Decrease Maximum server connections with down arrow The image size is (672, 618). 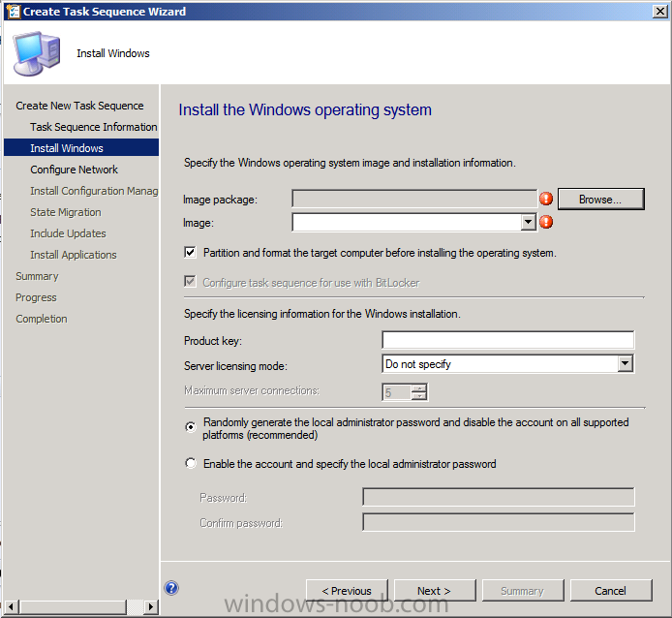418,396
